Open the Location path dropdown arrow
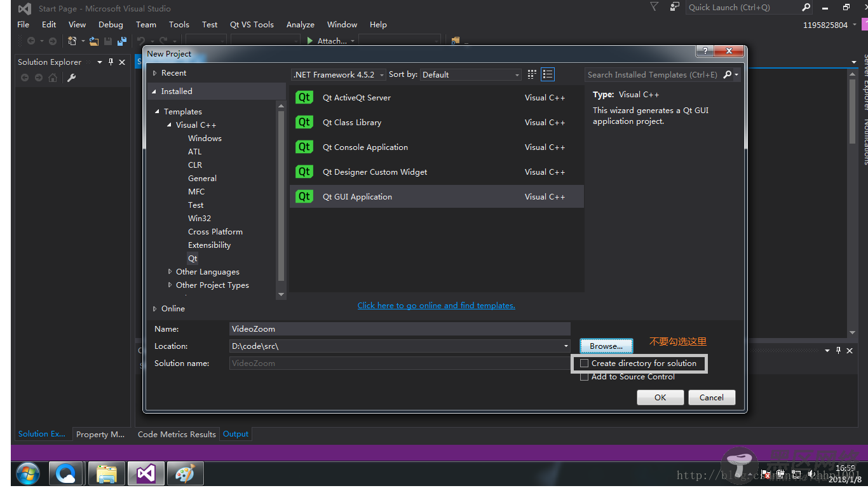Screen dimensions: 868x488 tap(566, 346)
